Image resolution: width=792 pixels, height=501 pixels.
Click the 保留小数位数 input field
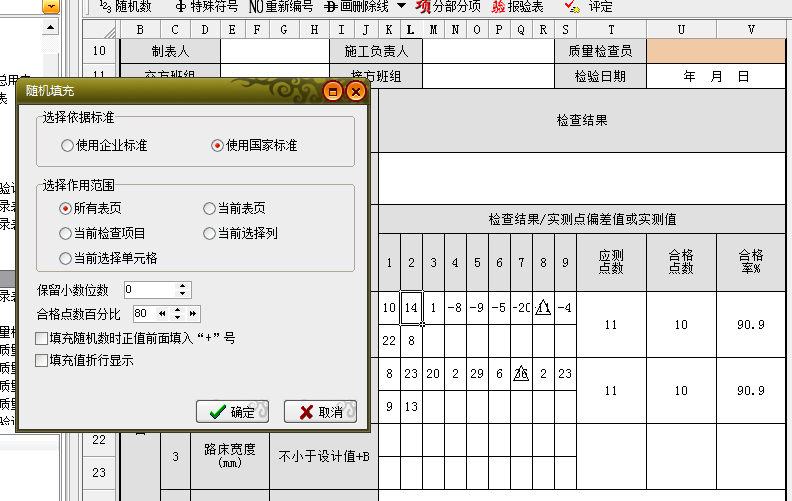click(149, 289)
